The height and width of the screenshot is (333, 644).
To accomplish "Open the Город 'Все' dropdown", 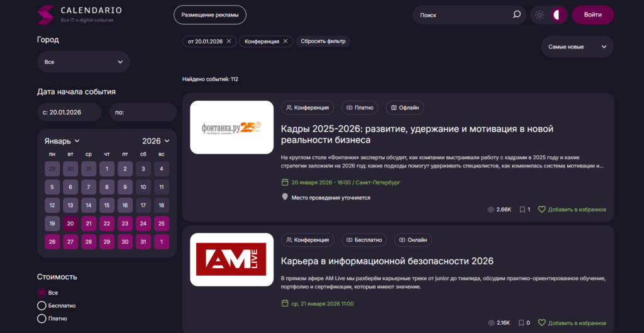I will tap(84, 62).
